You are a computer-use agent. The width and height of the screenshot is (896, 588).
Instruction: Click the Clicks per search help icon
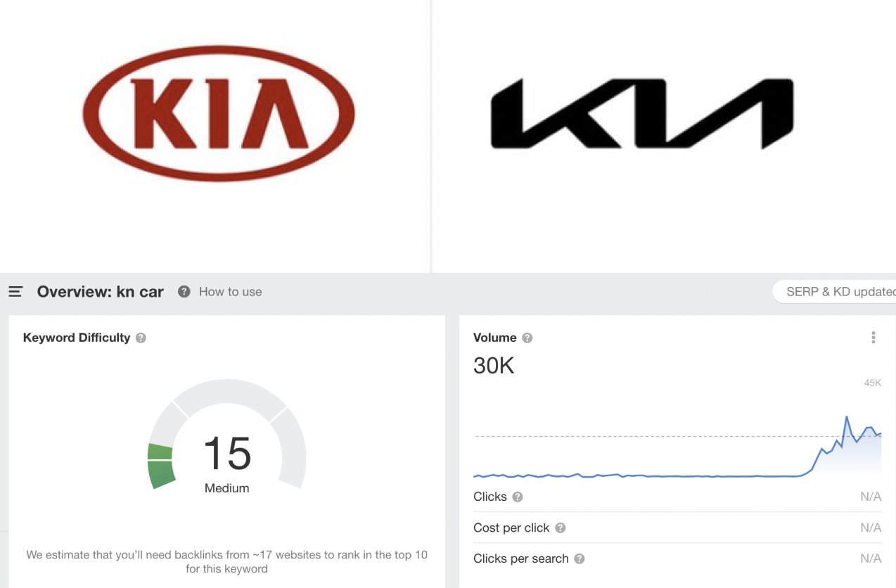pyautogui.click(x=580, y=559)
